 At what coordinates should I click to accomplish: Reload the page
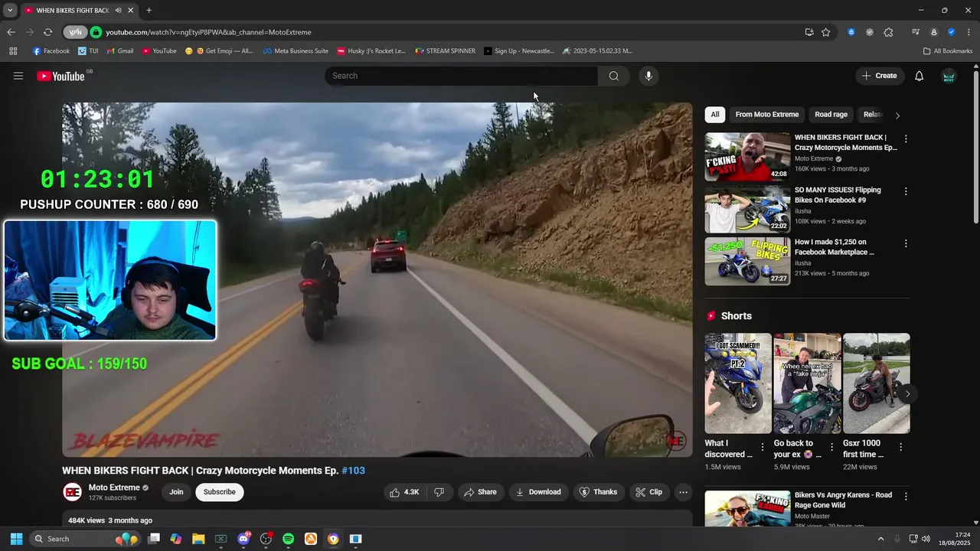pyautogui.click(x=47, y=32)
